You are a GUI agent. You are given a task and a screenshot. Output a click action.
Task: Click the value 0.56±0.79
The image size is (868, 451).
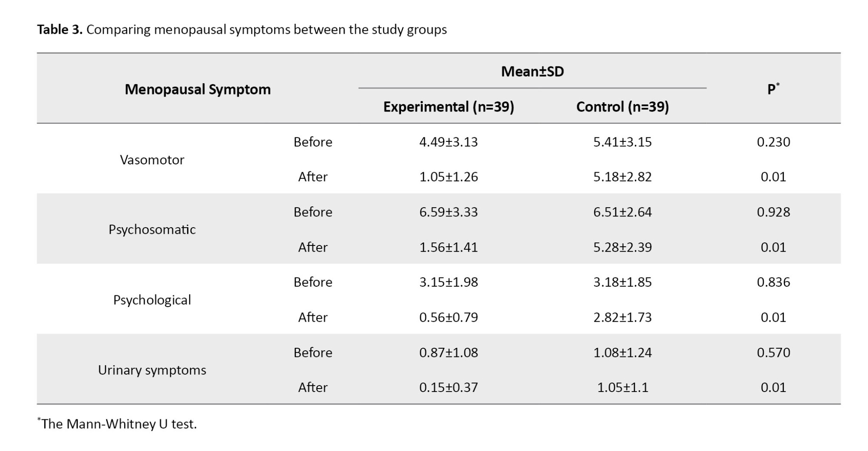click(x=448, y=317)
